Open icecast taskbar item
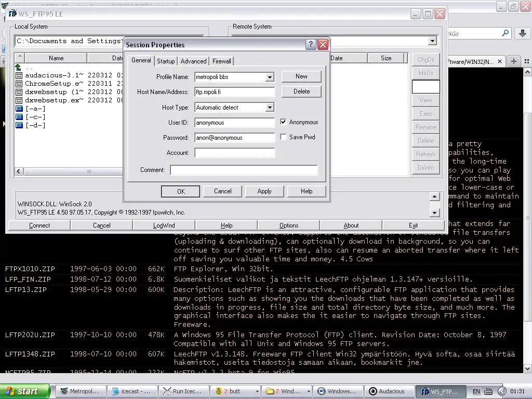This screenshot has width=532, height=399. click(132, 391)
